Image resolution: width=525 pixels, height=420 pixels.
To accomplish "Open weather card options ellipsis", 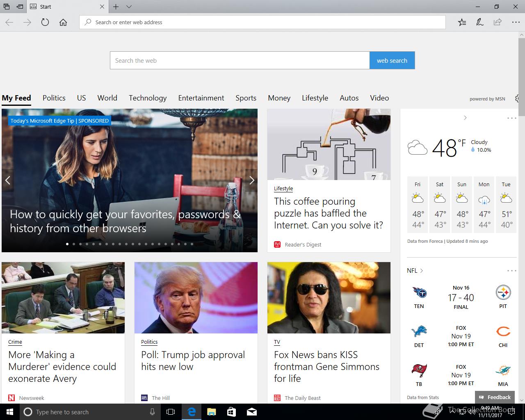I will pyautogui.click(x=512, y=118).
